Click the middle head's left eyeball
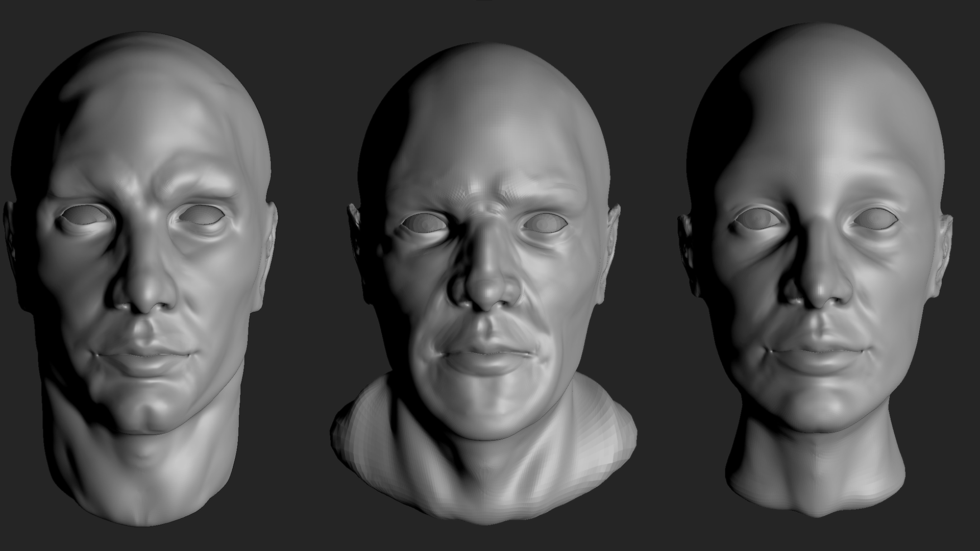Screen dimensions: 980x551 click(425, 223)
